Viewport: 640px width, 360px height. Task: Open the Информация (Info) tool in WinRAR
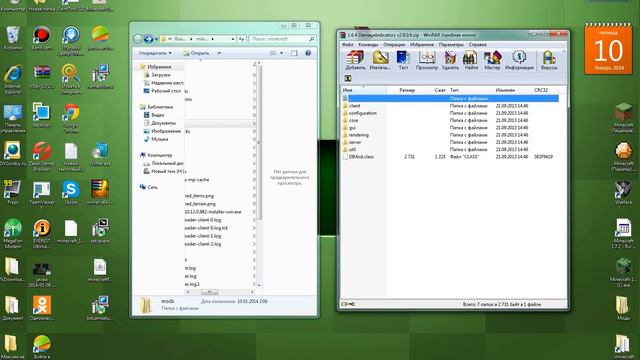pos(519,60)
